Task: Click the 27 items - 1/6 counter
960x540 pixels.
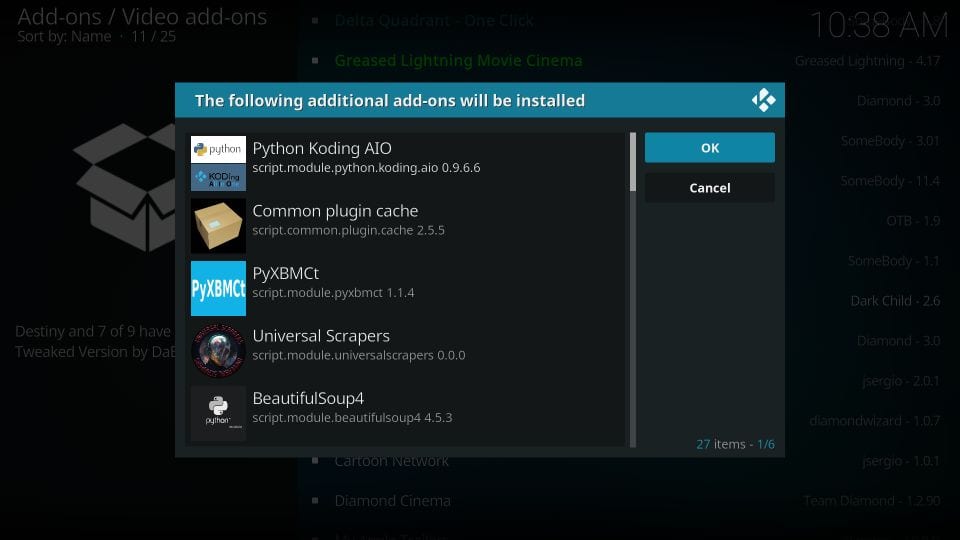Action: (735, 444)
